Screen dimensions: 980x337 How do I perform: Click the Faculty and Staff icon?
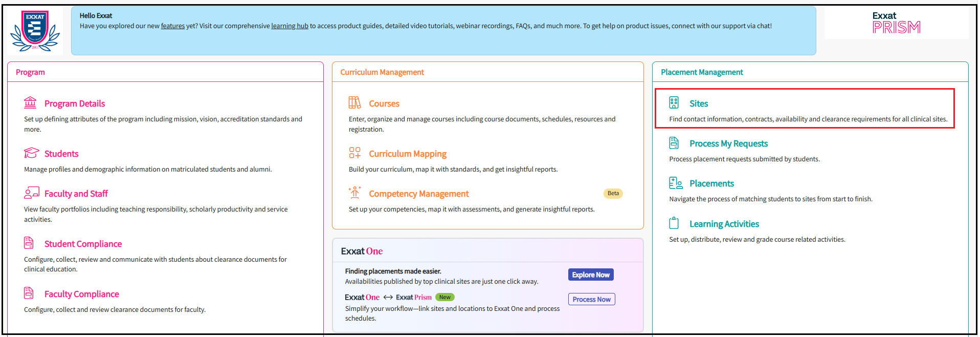[31, 193]
